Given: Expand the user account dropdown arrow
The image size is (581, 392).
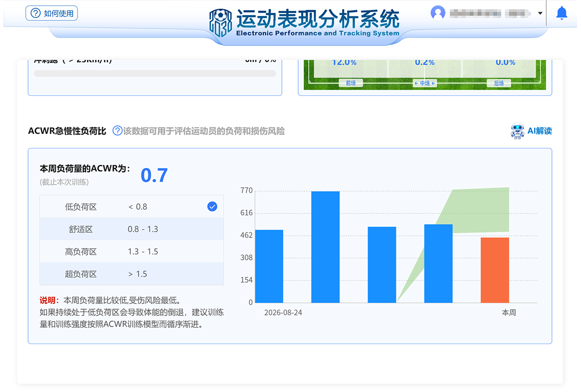Looking at the screenshot, I should (540, 13).
